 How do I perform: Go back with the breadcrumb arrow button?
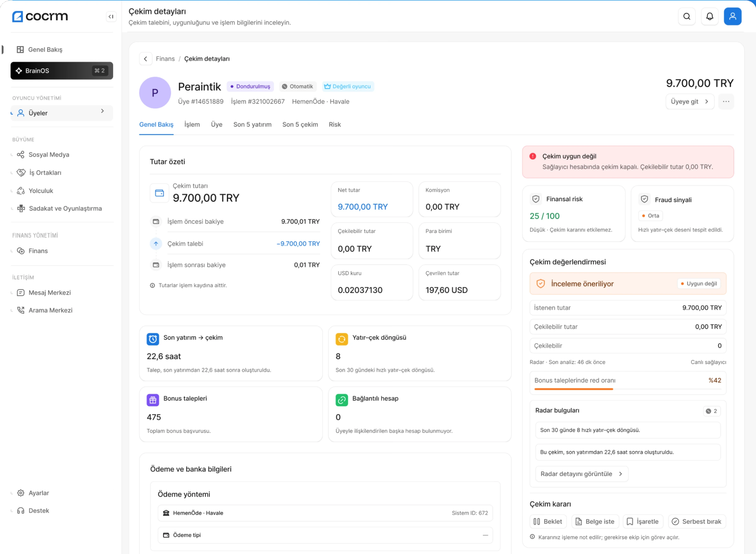146,59
